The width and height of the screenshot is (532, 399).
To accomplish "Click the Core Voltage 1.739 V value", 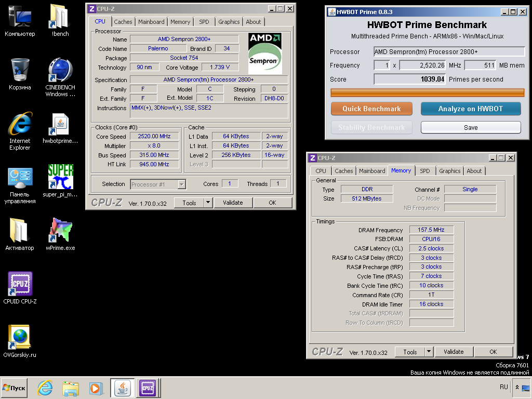I will (x=220, y=67).
